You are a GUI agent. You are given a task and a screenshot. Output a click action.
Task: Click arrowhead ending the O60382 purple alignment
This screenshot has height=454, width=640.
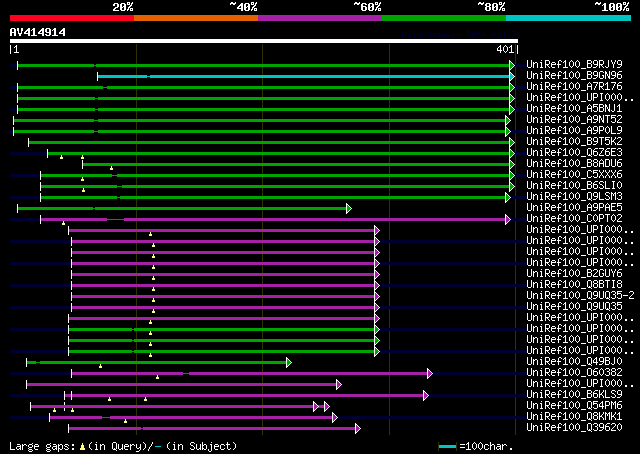point(430,373)
